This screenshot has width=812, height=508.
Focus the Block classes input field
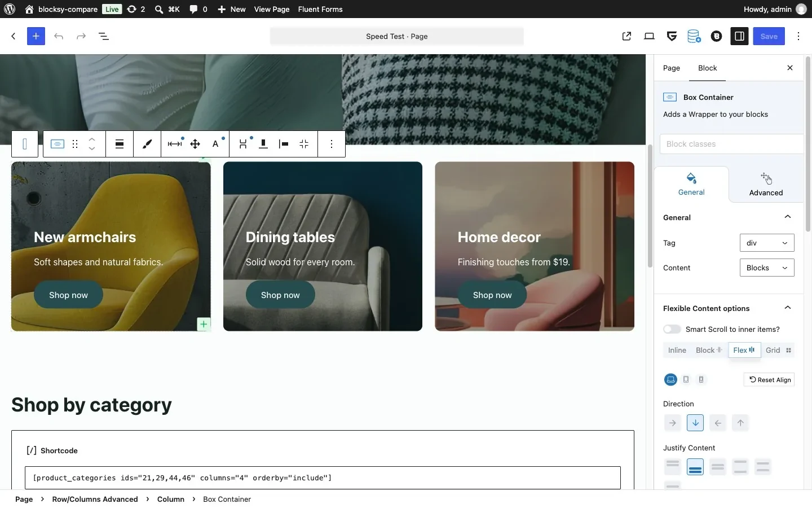[732, 144]
